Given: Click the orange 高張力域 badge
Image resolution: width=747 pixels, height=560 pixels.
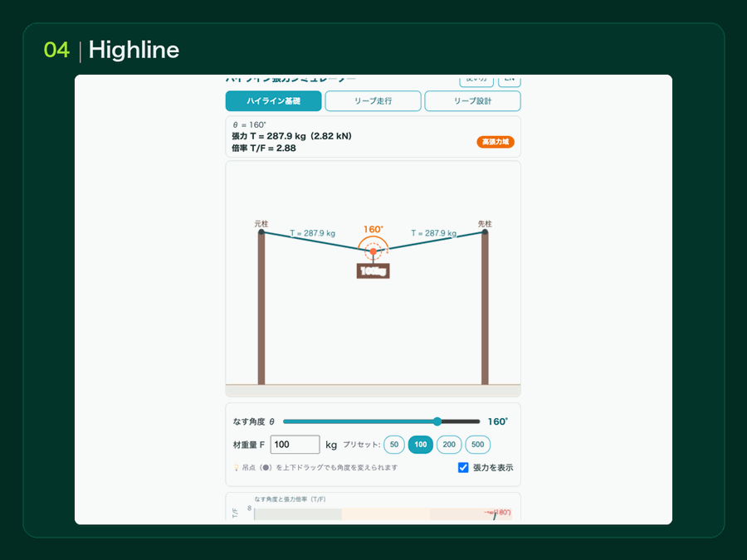Looking at the screenshot, I should [496, 142].
